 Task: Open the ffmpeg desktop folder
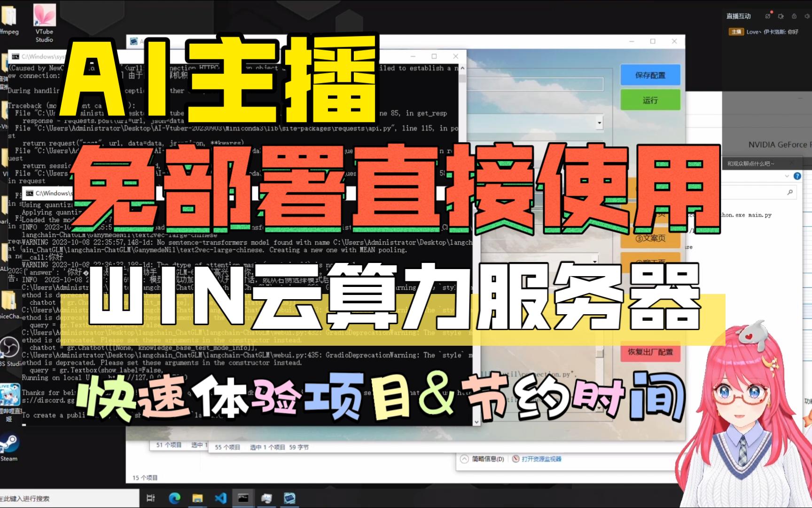9,20
